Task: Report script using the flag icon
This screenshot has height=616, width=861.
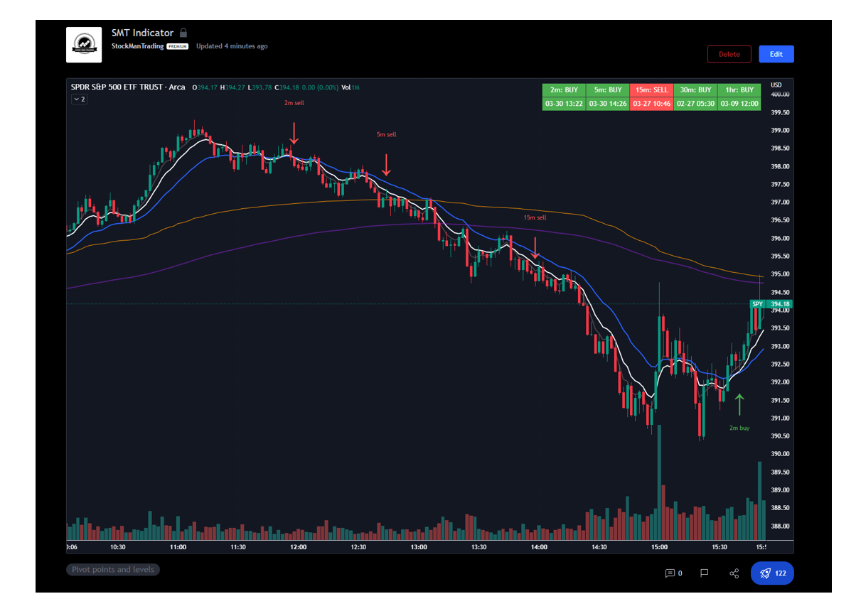Action: click(703, 573)
